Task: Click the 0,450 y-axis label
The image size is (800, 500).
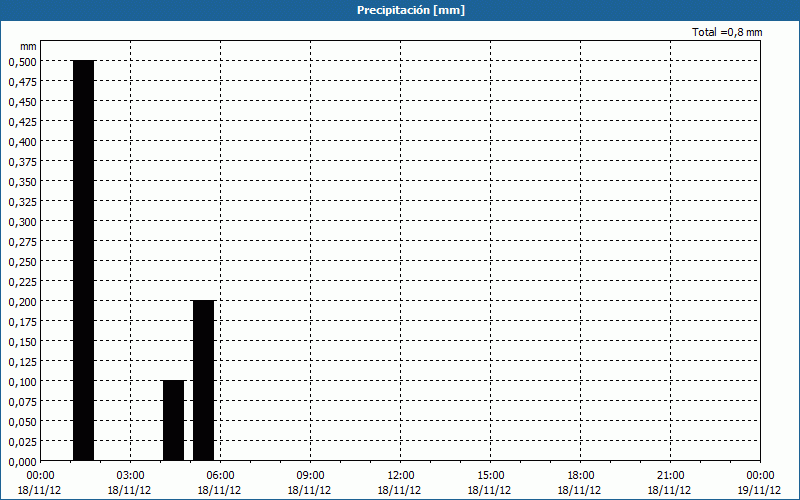Action: pyautogui.click(x=23, y=102)
